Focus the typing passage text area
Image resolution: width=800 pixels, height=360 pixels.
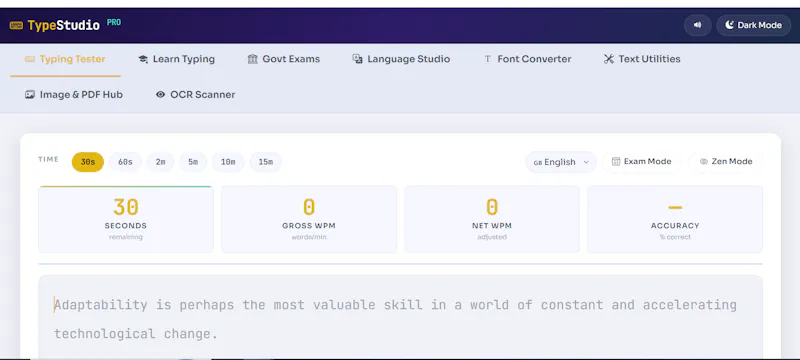(401, 317)
